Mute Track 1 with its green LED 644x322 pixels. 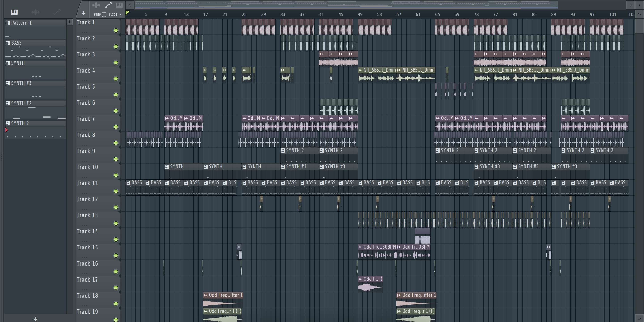pos(116,30)
